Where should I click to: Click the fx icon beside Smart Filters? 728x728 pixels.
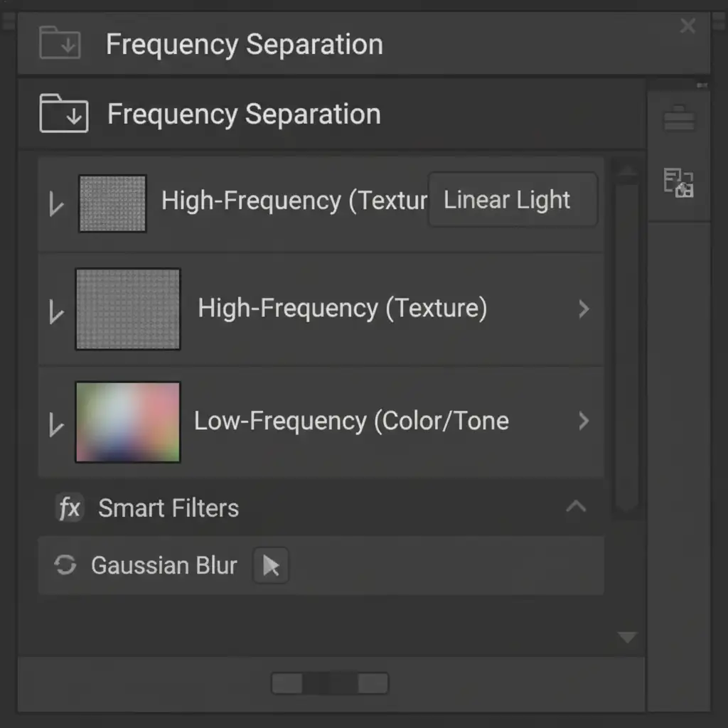[x=70, y=508]
